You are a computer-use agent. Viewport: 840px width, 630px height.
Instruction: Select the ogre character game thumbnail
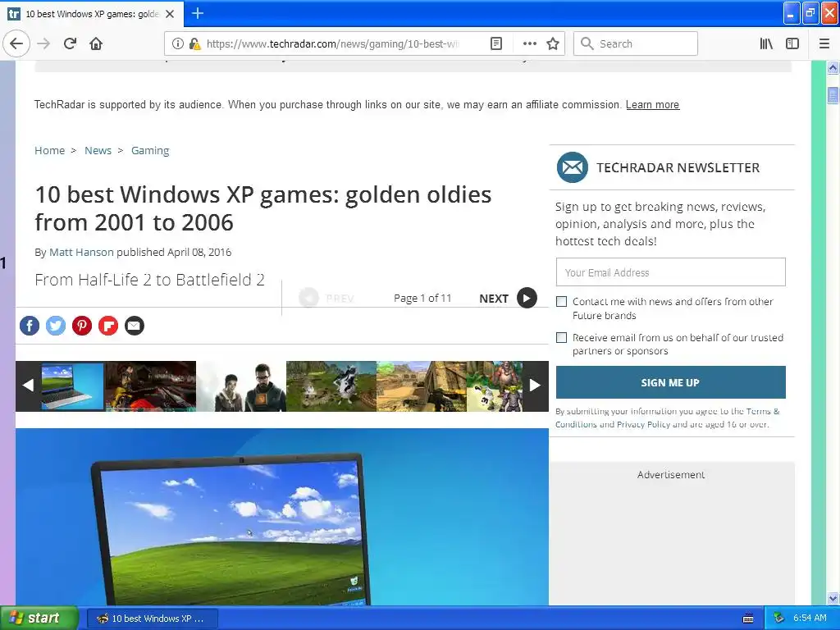pyautogui.click(x=495, y=386)
